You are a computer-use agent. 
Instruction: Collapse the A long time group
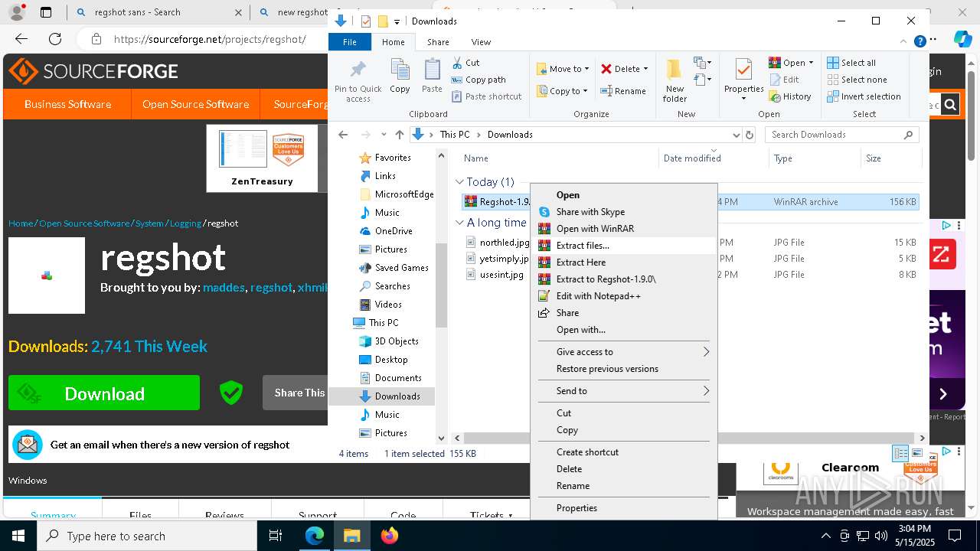(459, 223)
